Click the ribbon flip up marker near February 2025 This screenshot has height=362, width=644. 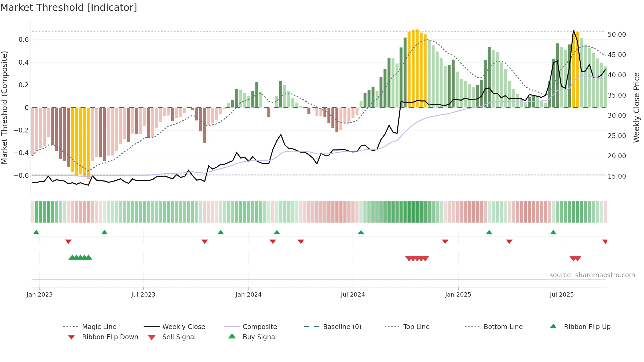(489, 232)
